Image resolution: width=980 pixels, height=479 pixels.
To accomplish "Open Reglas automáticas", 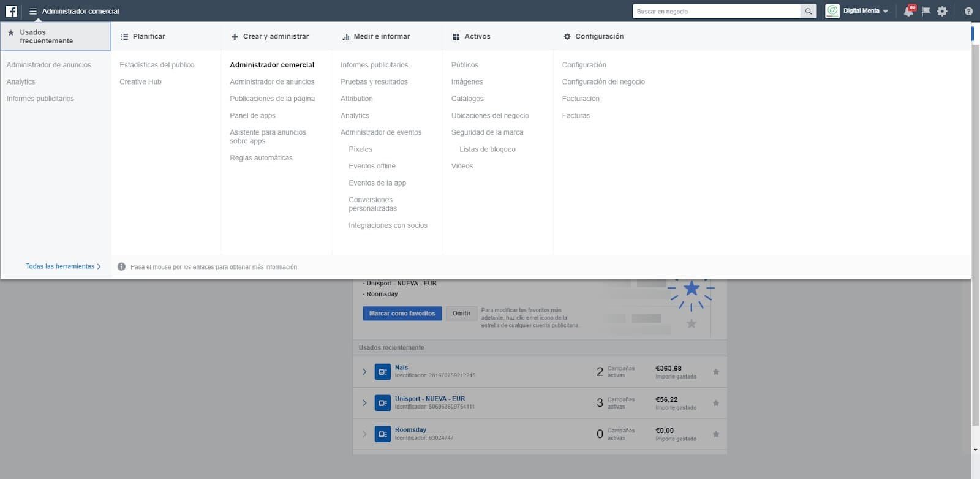I will pyautogui.click(x=261, y=158).
